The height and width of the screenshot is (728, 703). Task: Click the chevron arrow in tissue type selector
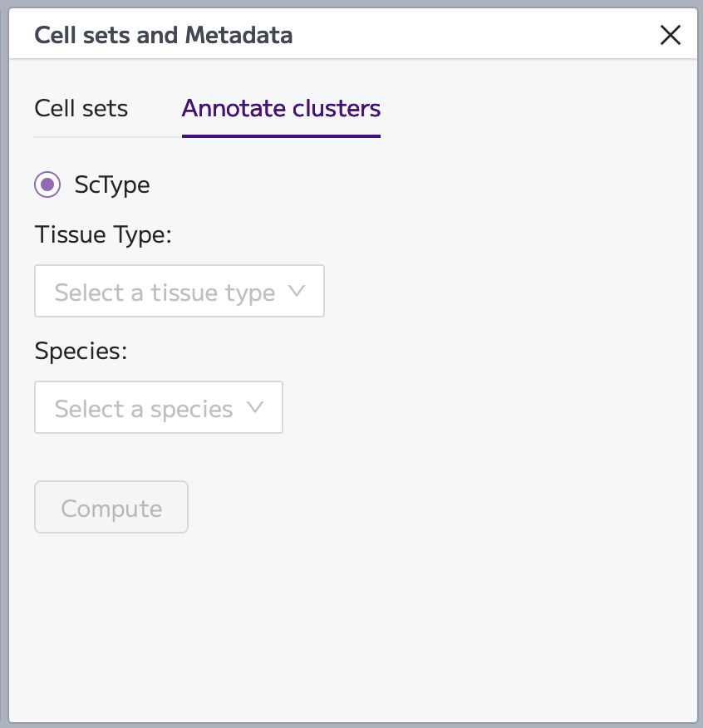pos(297,291)
